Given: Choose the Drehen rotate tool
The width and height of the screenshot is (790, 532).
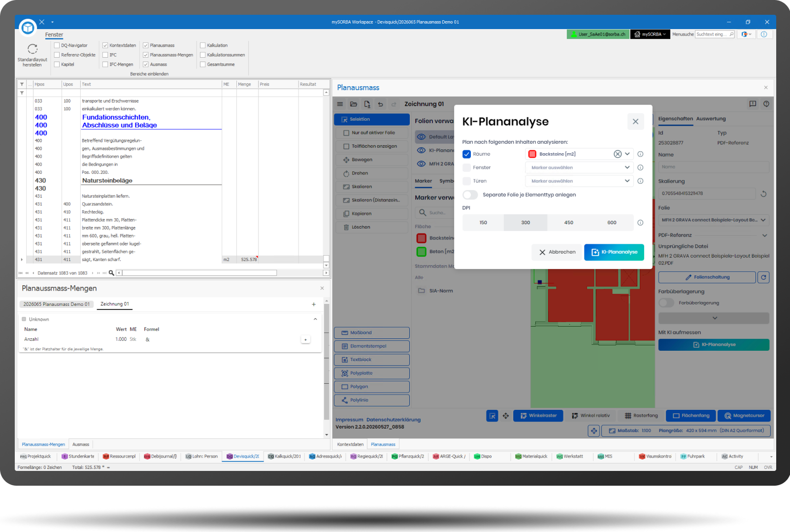Looking at the screenshot, I should pyautogui.click(x=372, y=173).
